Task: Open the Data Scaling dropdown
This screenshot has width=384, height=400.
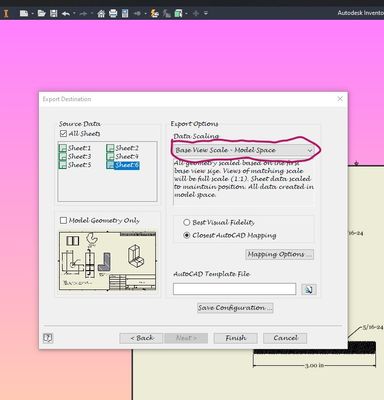Action: click(x=243, y=150)
